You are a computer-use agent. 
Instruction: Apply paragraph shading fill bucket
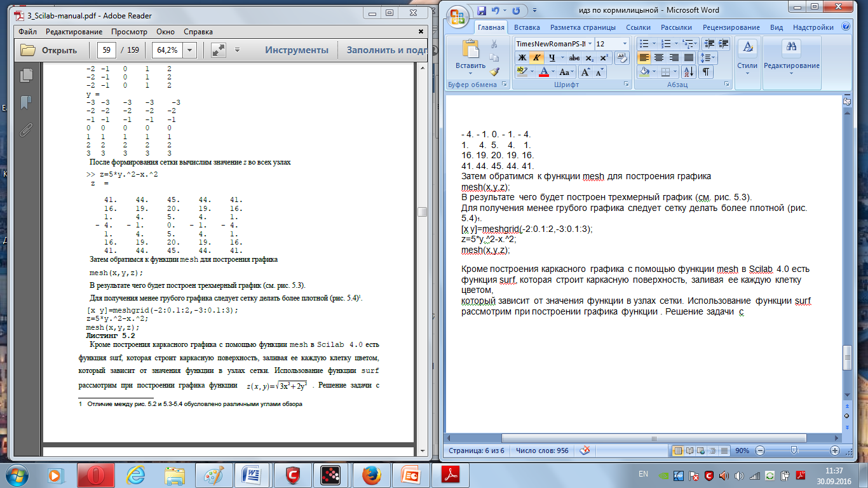coord(644,72)
